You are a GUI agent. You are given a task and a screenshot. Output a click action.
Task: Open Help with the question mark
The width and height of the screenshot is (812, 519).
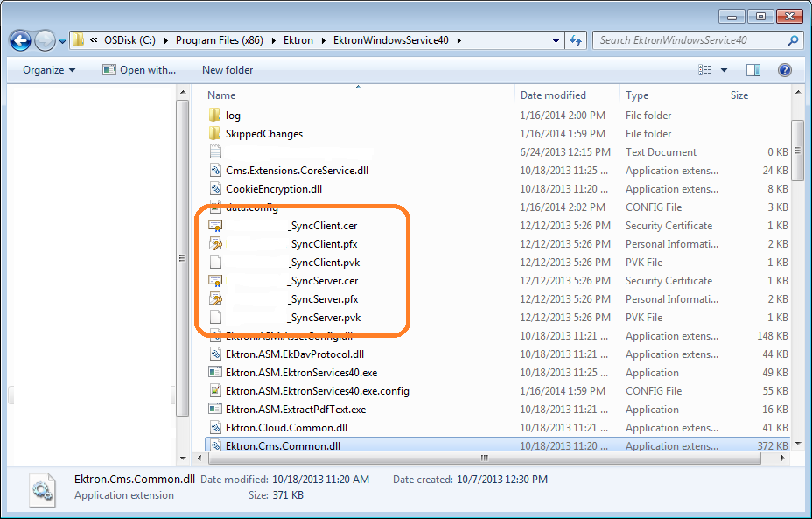coord(785,70)
